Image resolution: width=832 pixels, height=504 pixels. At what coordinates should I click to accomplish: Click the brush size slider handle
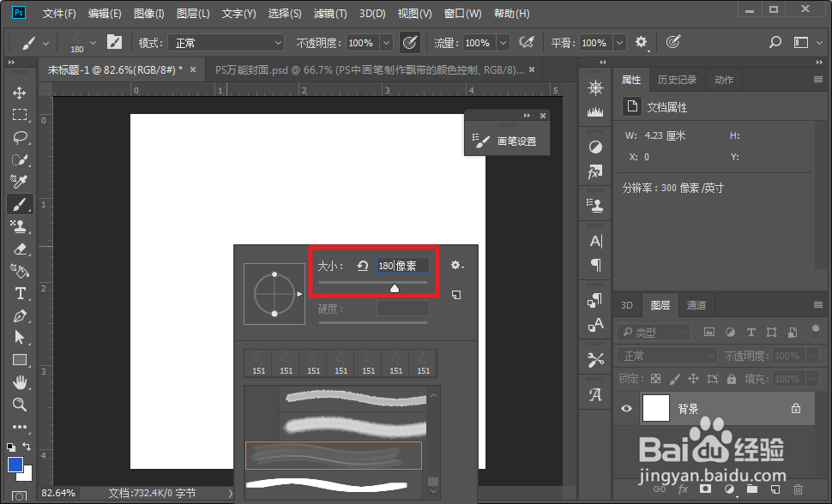coord(395,288)
